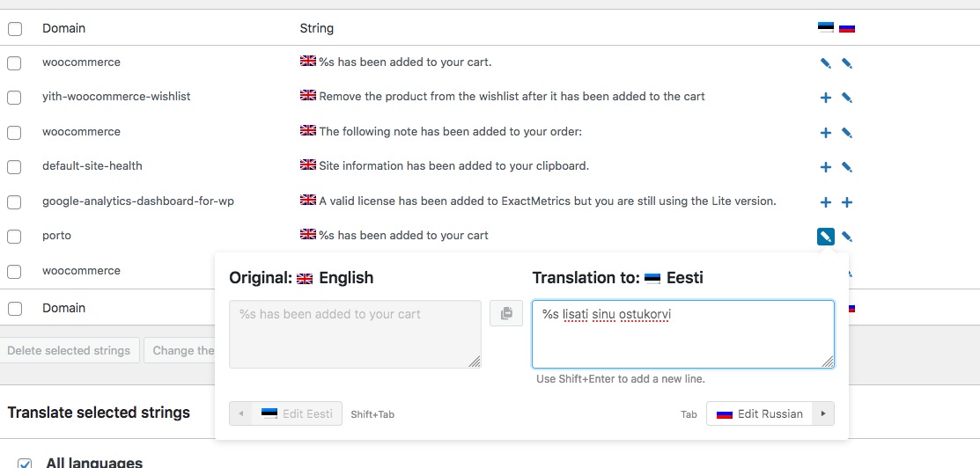Click previous arrow beside Edit Eesti

tap(240, 413)
